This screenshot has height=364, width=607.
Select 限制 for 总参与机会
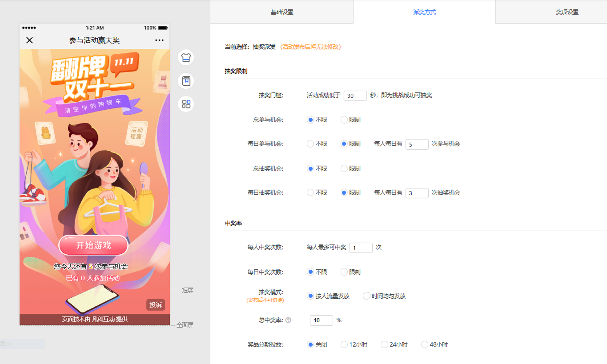point(344,120)
